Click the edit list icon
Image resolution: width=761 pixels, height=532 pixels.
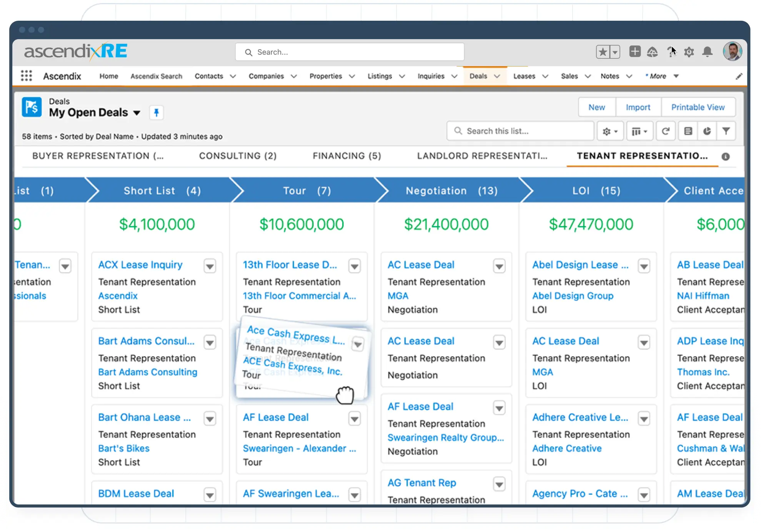tap(688, 131)
